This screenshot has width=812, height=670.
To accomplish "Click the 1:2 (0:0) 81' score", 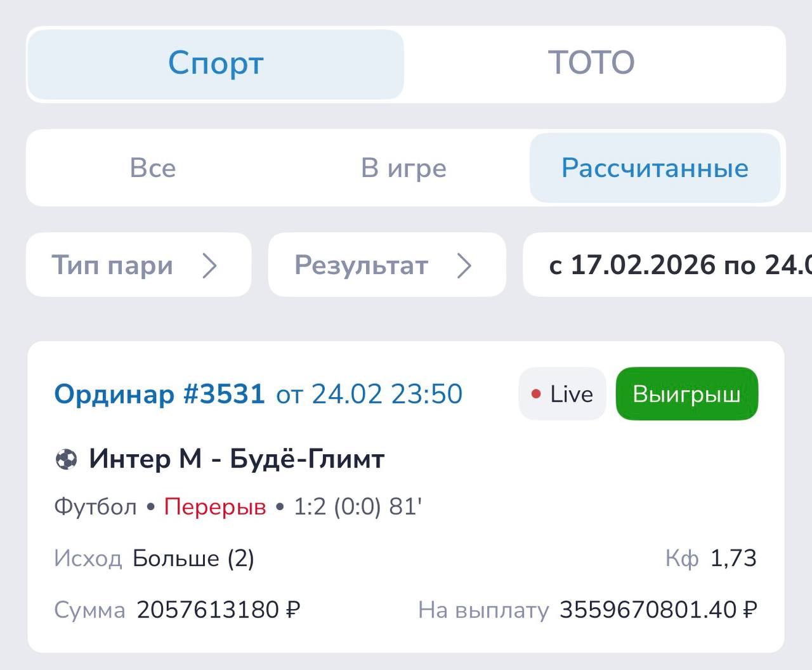I will [358, 507].
